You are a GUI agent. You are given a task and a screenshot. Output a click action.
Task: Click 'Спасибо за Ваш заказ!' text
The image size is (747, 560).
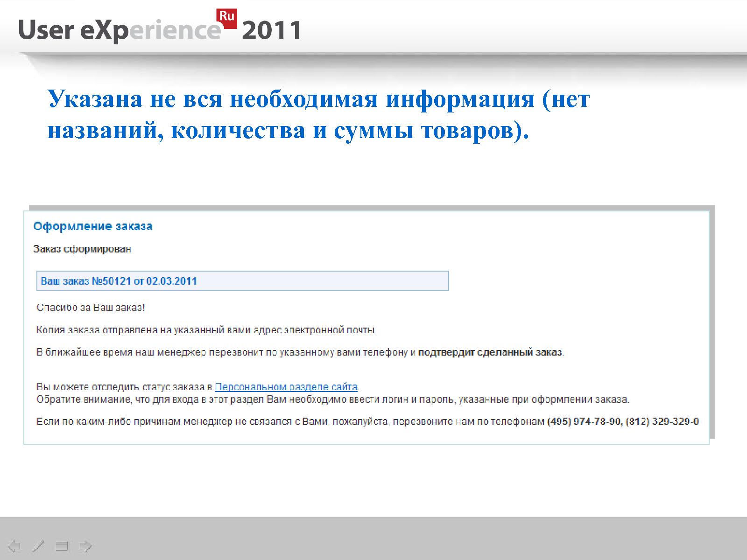pos(91,308)
